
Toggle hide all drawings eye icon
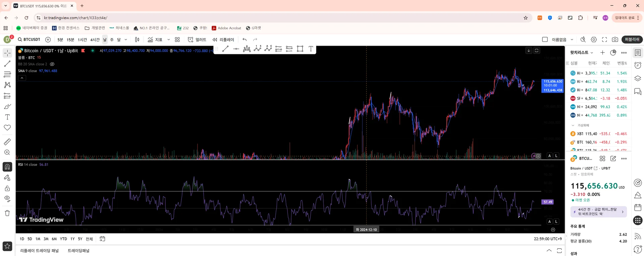click(7, 199)
